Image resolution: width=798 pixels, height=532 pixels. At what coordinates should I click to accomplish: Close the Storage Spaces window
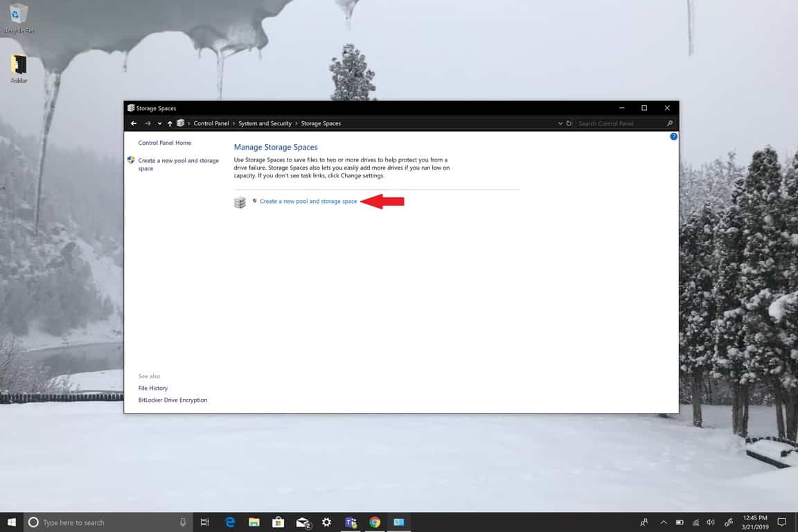(667, 108)
